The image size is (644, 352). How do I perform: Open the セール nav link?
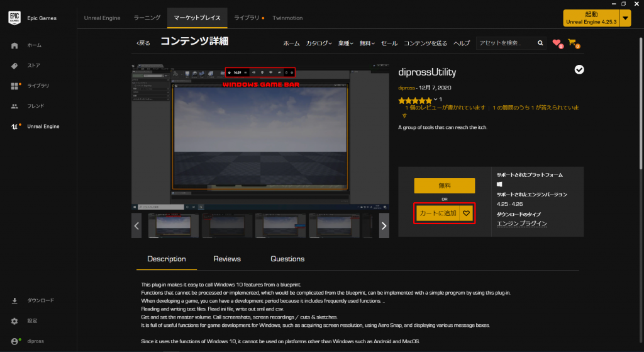(x=389, y=43)
